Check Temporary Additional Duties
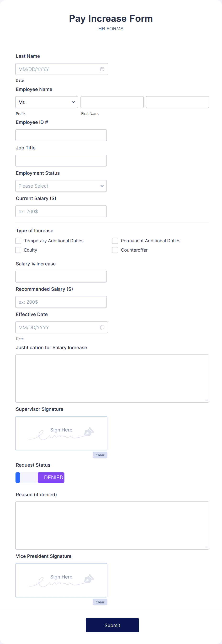This screenshot has height=644, width=222. tap(18, 241)
